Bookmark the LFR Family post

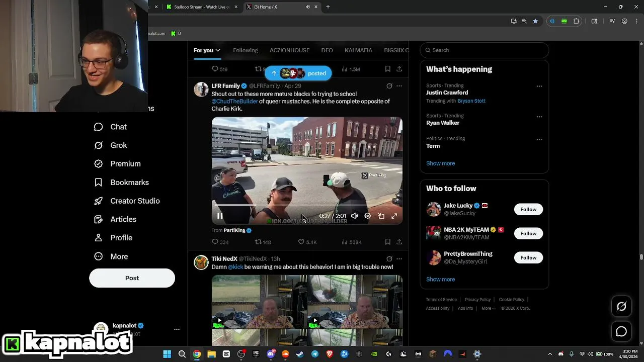tap(387, 242)
